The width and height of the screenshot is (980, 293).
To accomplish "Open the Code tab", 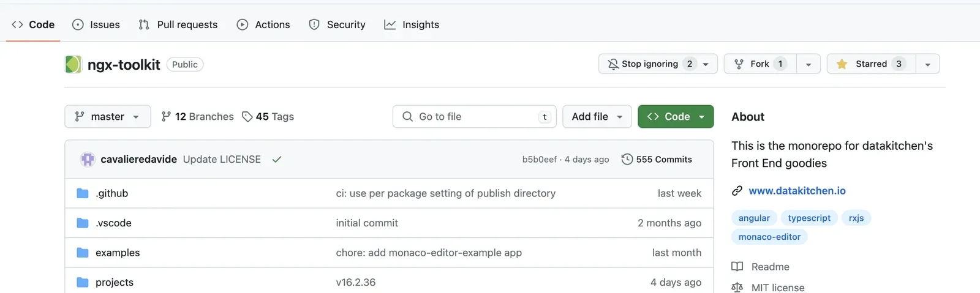I will tap(33, 24).
